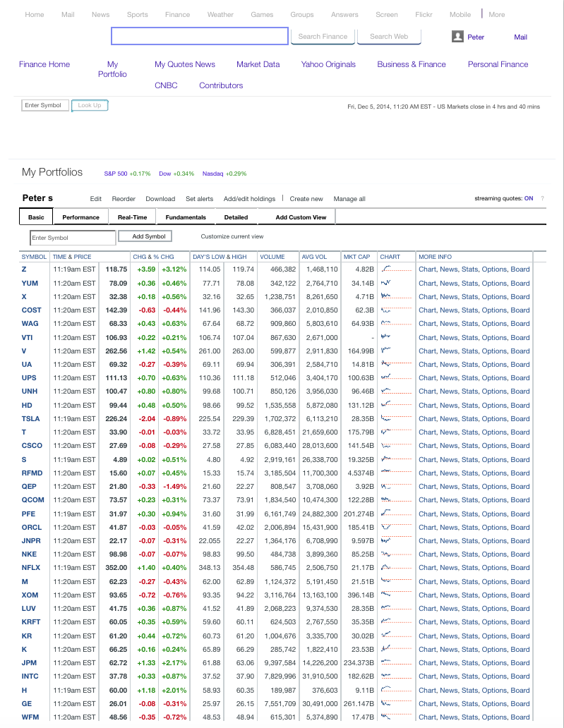Viewport: 564px width, 728px height.
Task: Open the sparkline chart for TSLA
Action: [x=396, y=419]
